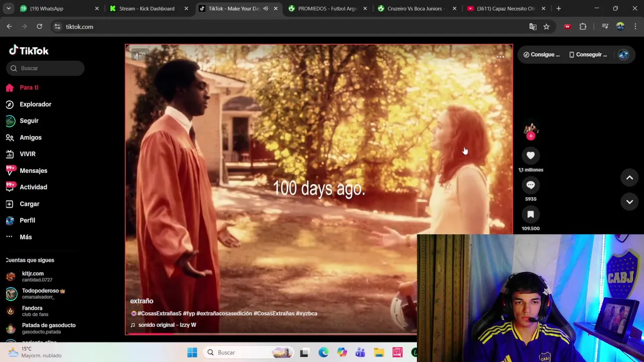Mute TikTok tab via speaker icon
This screenshot has height=362, width=644.
tap(265, 9)
